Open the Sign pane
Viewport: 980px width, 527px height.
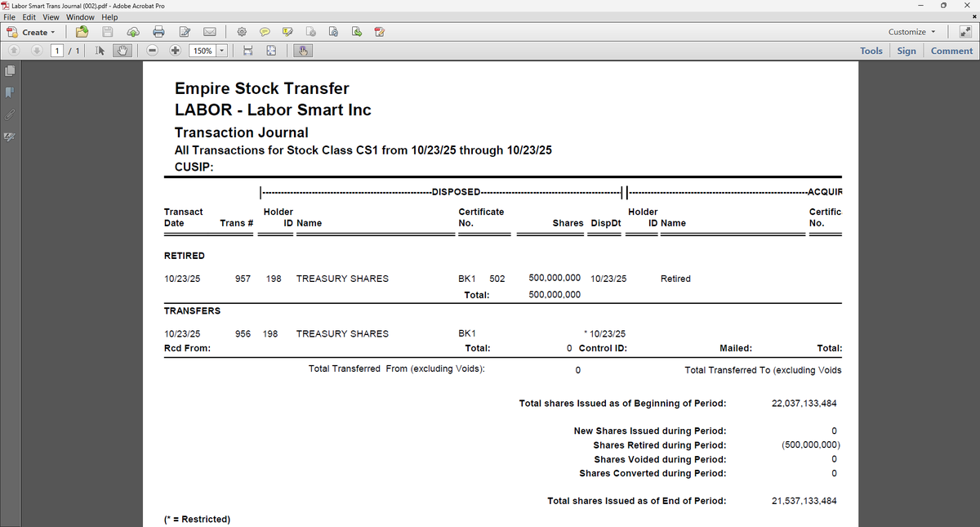(906, 51)
